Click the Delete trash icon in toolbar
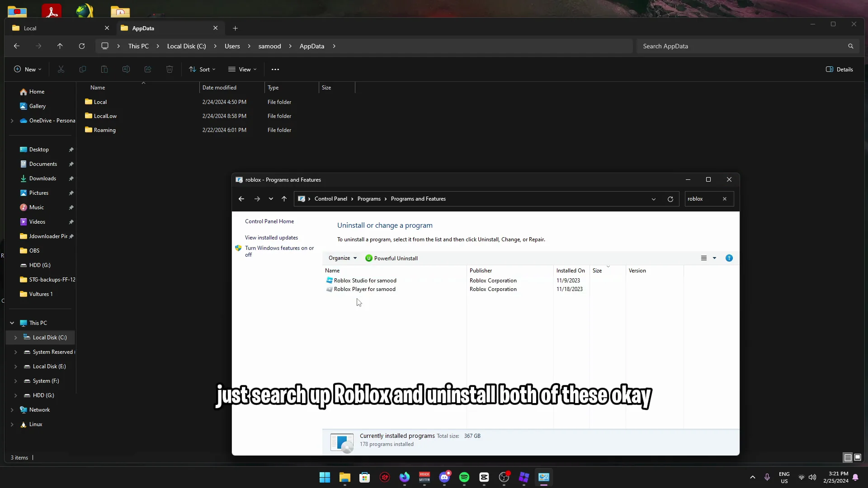 click(170, 69)
